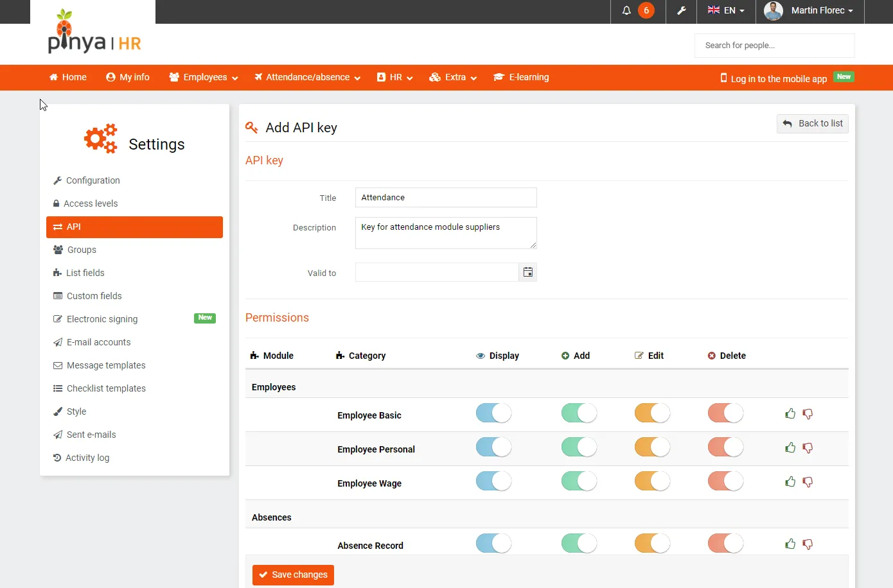Click the Save changes button
Image resolution: width=893 pixels, height=588 pixels.
click(x=293, y=575)
